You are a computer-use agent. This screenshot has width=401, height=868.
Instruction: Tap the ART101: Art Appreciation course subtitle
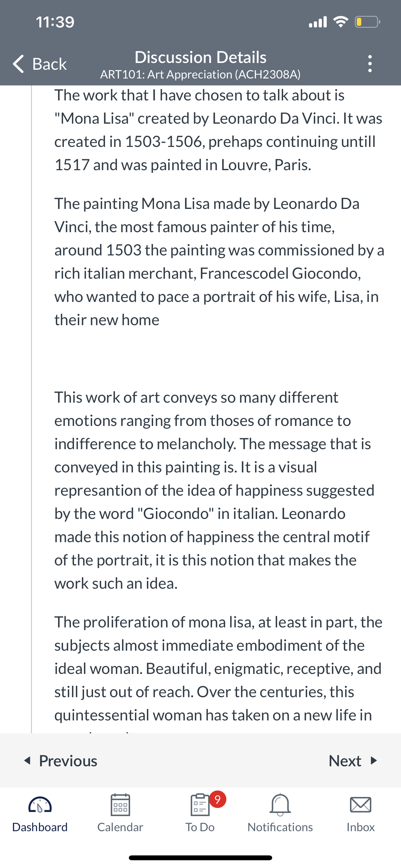click(x=200, y=75)
